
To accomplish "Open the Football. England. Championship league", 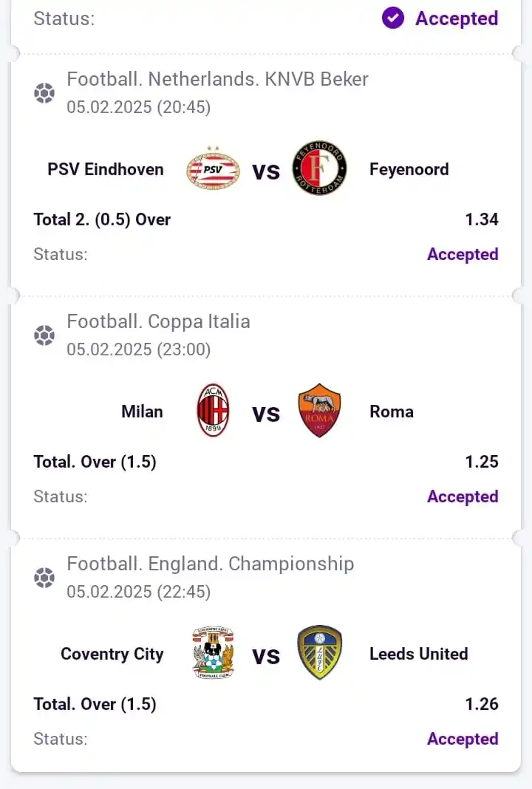I will pos(210,564).
